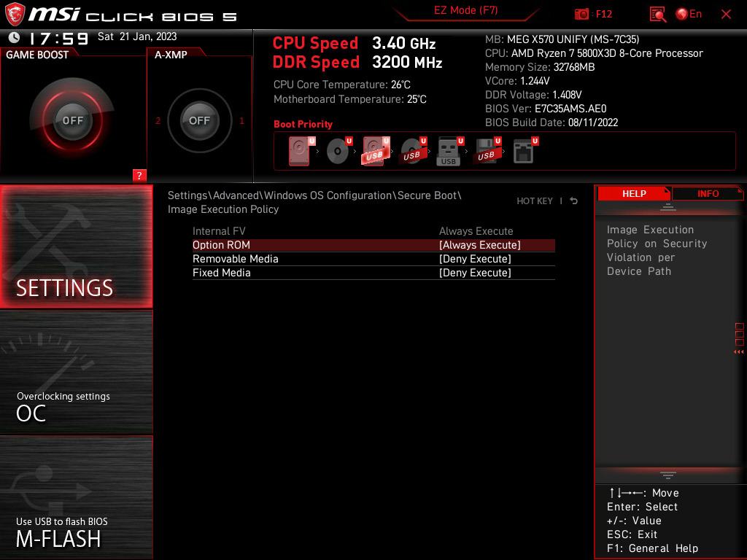
Task: Click the Motherboard Temperature 25°C reading
Action: point(349,99)
